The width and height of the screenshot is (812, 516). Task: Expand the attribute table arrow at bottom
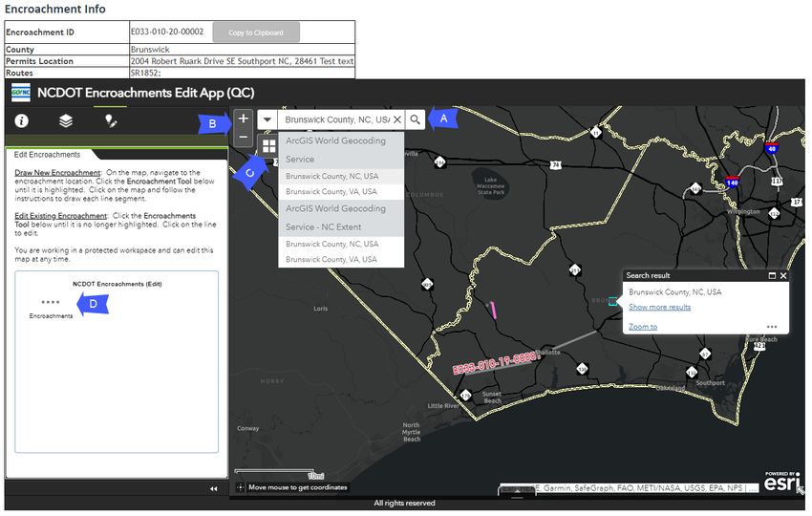click(517, 493)
